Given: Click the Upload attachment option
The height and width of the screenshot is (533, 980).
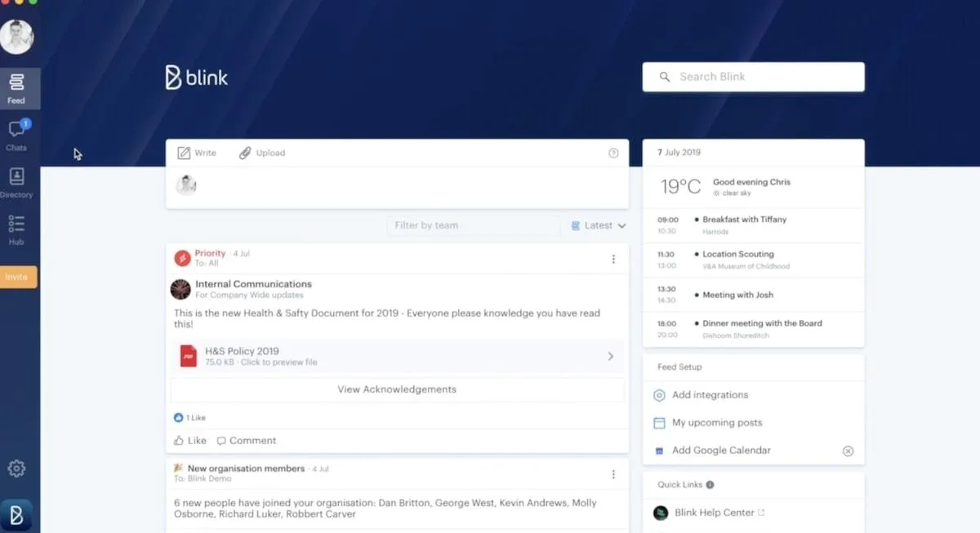Looking at the screenshot, I should [262, 153].
